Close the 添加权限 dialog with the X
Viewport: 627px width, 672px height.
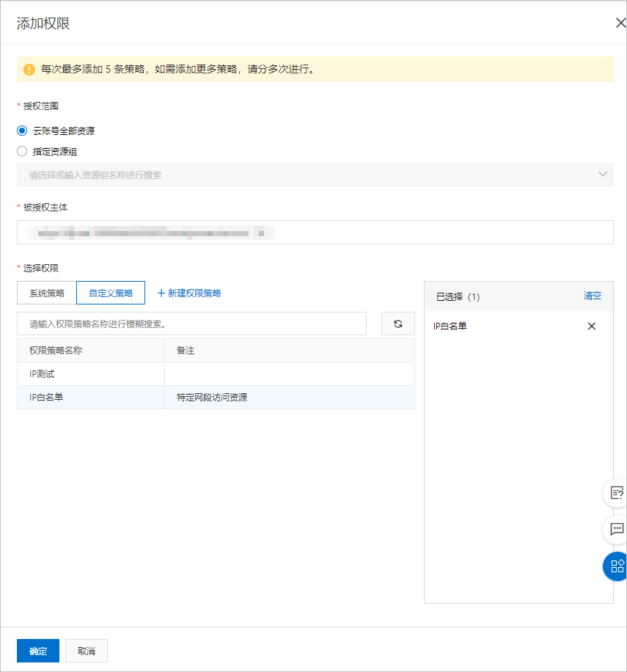click(620, 23)
